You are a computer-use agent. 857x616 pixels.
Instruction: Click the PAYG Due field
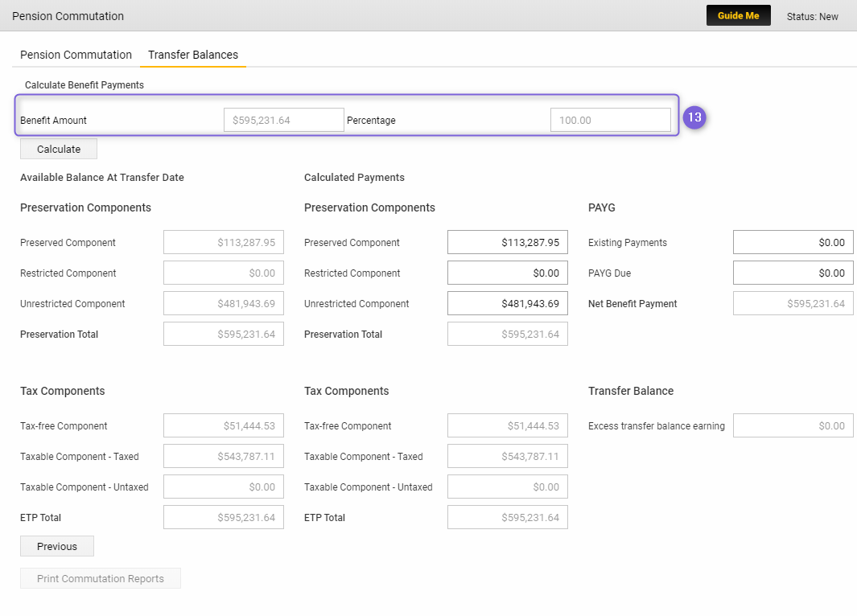(x=793, y=273)
